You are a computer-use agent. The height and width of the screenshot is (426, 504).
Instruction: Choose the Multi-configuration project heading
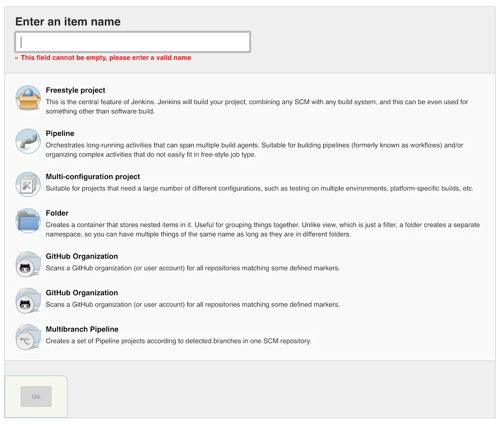click(93, 177)
